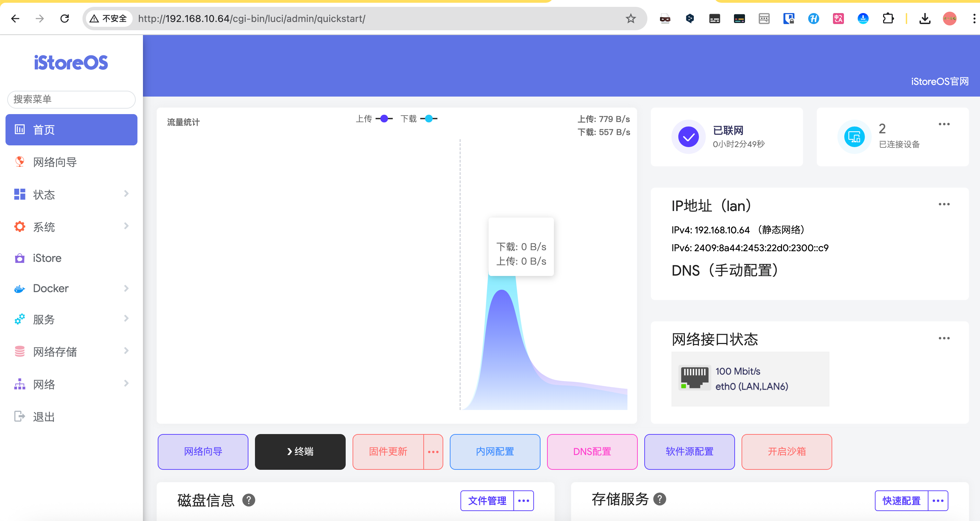Screen dimensions: 980x521
Task: Click the 已联网 online status checkmark icon
Action: pos(688,137)
